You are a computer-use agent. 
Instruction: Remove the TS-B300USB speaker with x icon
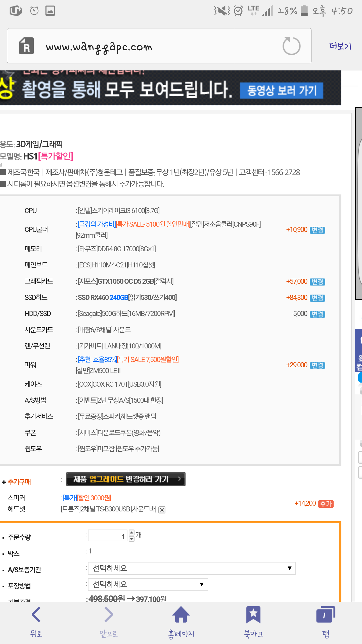pos(162,510)
